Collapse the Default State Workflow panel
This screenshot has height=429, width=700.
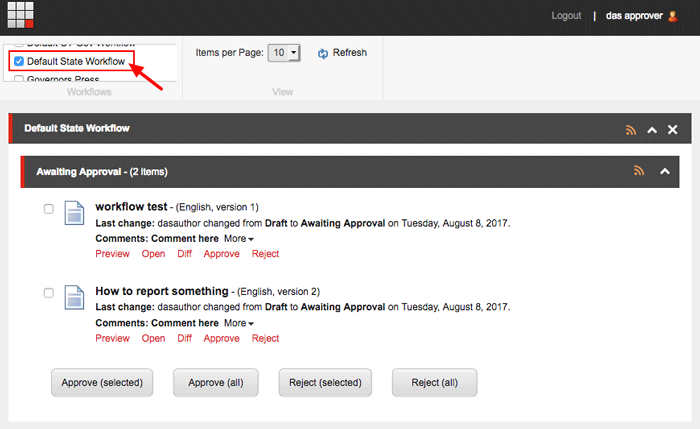[652, 130]
